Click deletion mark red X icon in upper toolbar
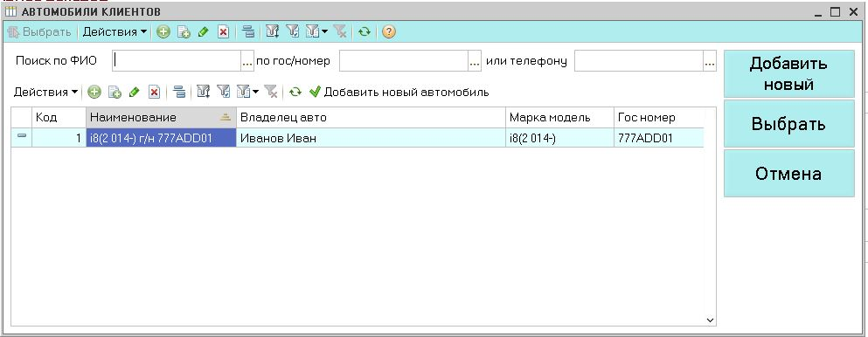868x337 pixels. pyautogui.click(x=223, y=32)
